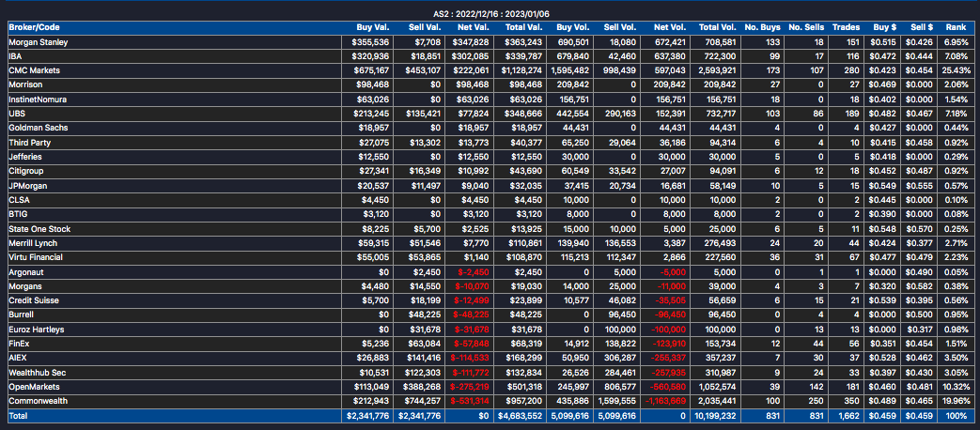Select the Wealthhub Sec broker name
This screenshot has height=430, width=980.
pyautogui.click(x=38, y=372)
